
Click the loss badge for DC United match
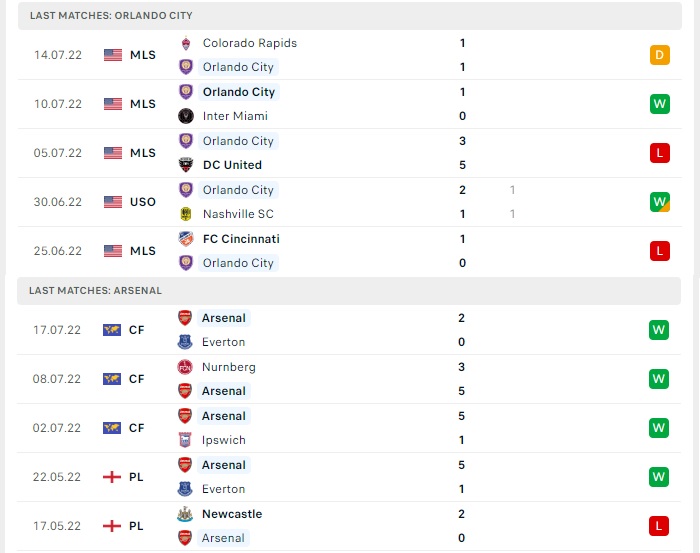(660, 153)
